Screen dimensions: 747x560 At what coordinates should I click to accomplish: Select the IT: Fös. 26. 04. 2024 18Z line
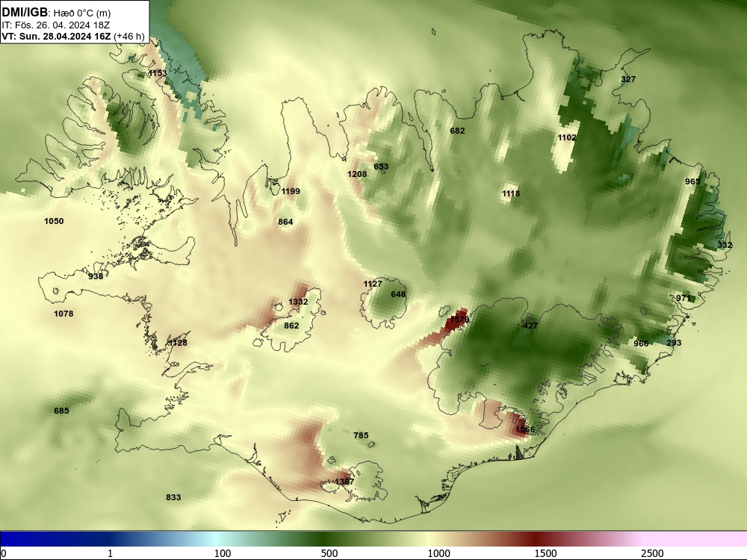[56, 25]
